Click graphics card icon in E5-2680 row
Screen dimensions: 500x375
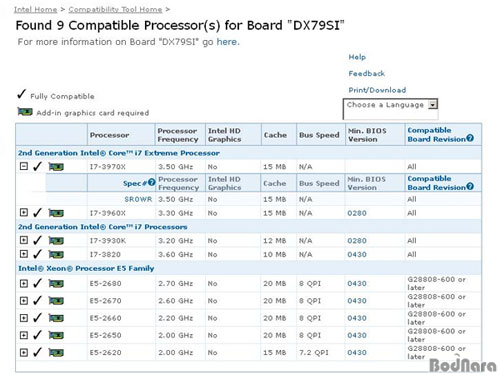[56, 284]
